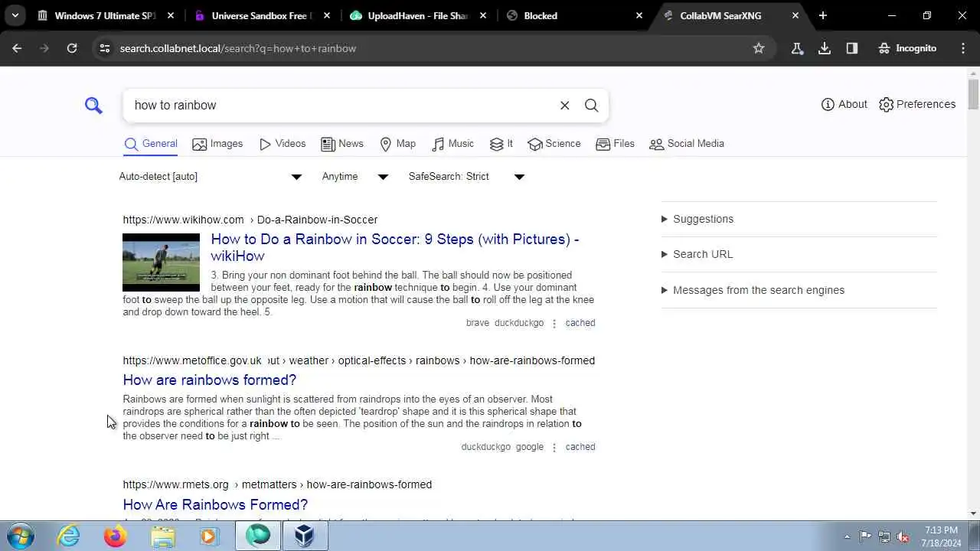
Task: Switch to the Map category
Action: coord(398,144)
